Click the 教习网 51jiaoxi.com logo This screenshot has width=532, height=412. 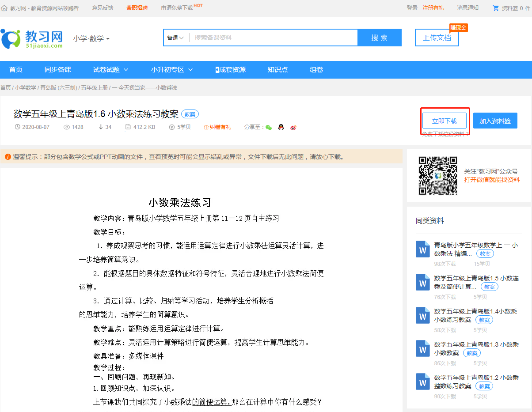(x=32, y=39)
